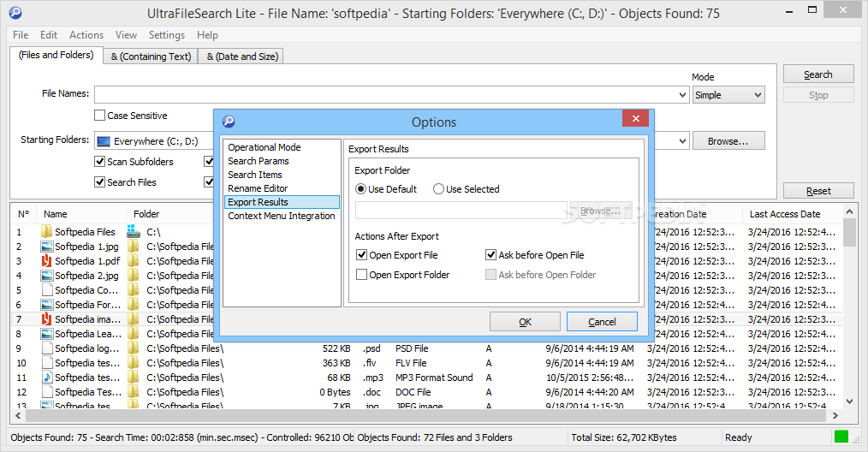The image size is (868, 452).
Task: Click the image icon of Softpedia 2.jpg
Action: [x=46, y=276]
